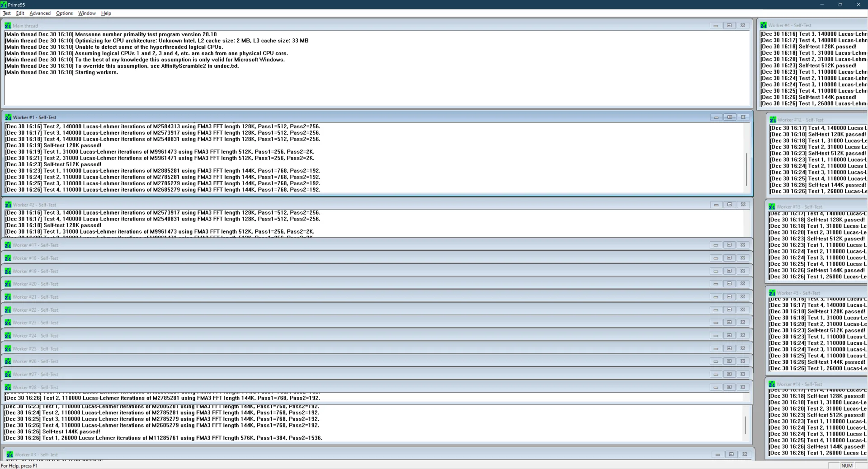
Task: Click the Worker #19 window icon
Action: (x=8, y=271)
